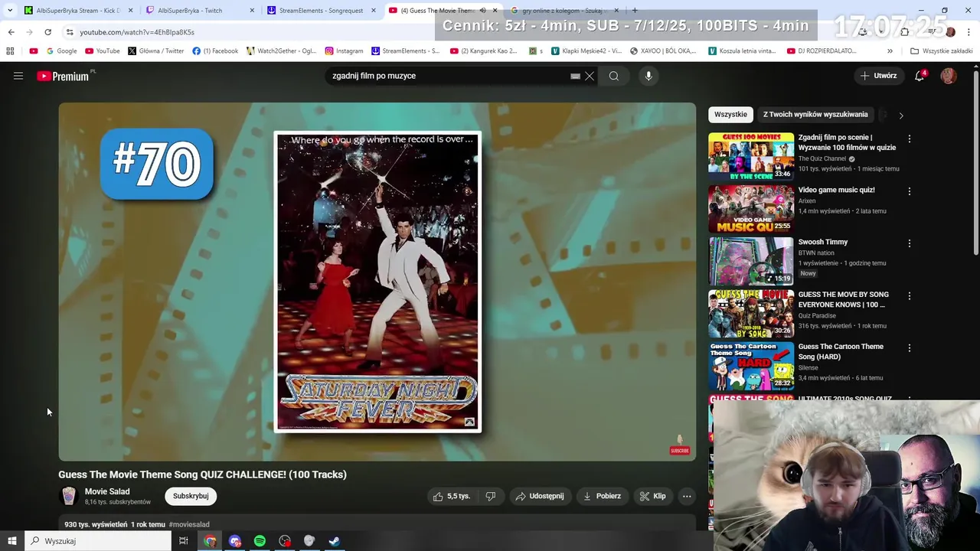Click the YouTube search text field

(x=448, y=76)
